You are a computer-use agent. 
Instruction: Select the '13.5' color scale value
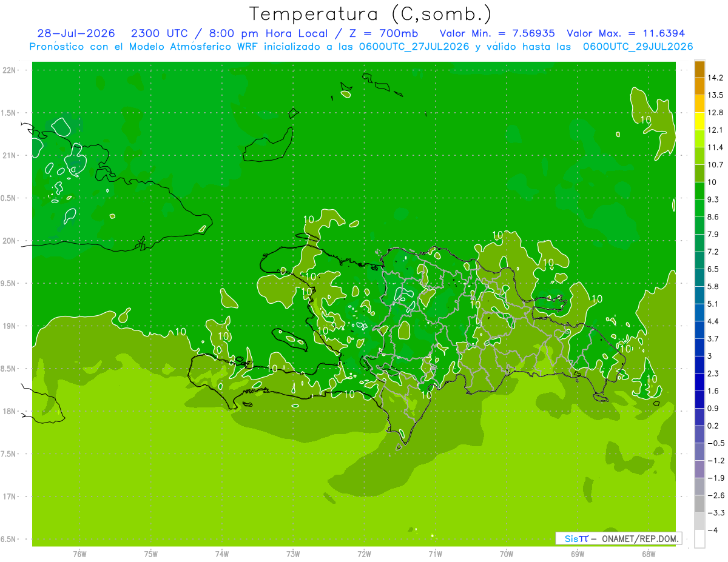(715, 95)
